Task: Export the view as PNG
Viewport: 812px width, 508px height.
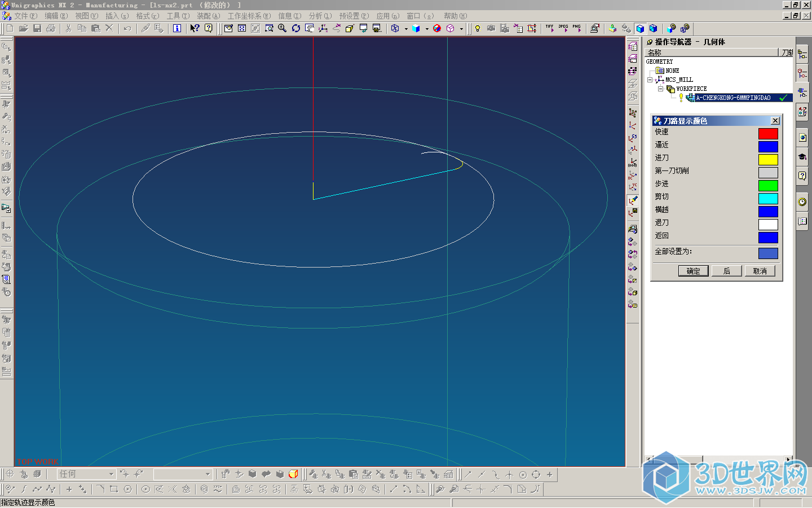Action: tap(577, 28)
